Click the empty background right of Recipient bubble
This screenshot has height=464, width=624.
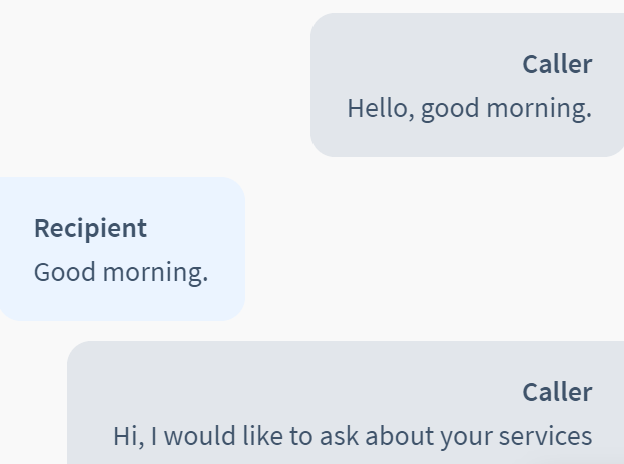pos(434,249)
